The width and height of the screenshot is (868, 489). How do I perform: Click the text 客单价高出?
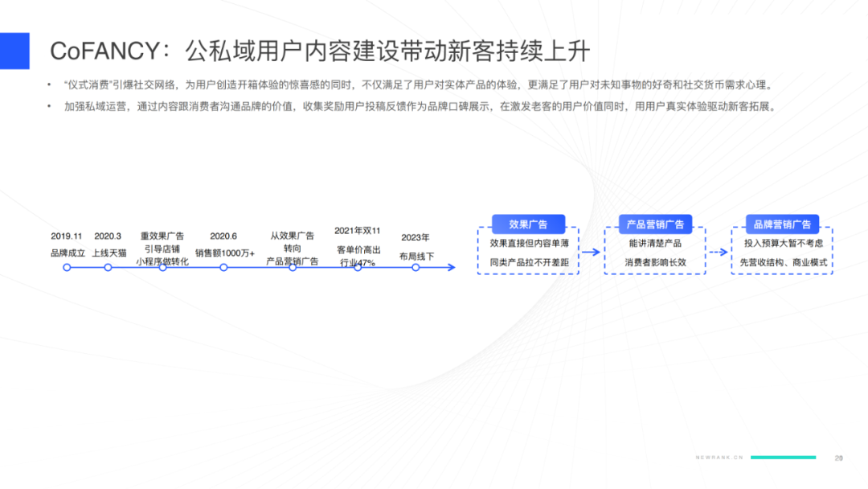(358, 250)
